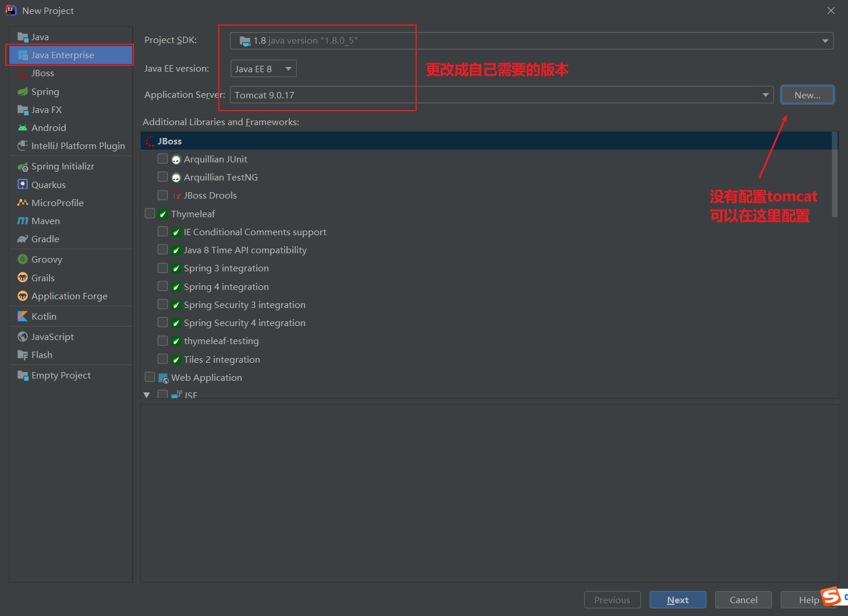The image size is (848, 616).
Task: Check Tiles 2 integration checkbox
Action: point(163,359)
